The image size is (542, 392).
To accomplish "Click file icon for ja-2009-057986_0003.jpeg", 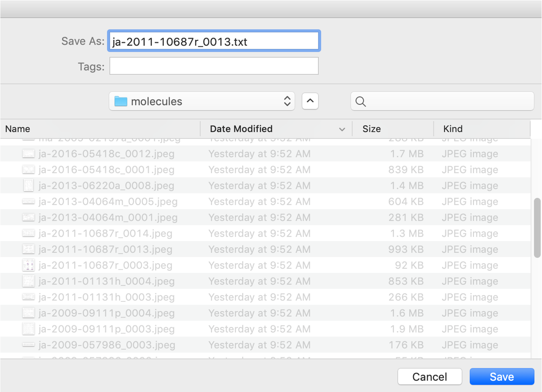I will point(28,345).
